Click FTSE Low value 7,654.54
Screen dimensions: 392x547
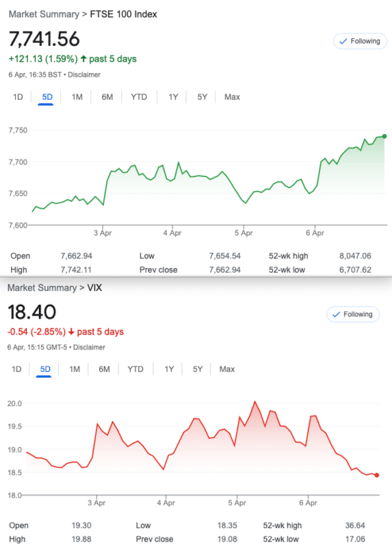225,256
